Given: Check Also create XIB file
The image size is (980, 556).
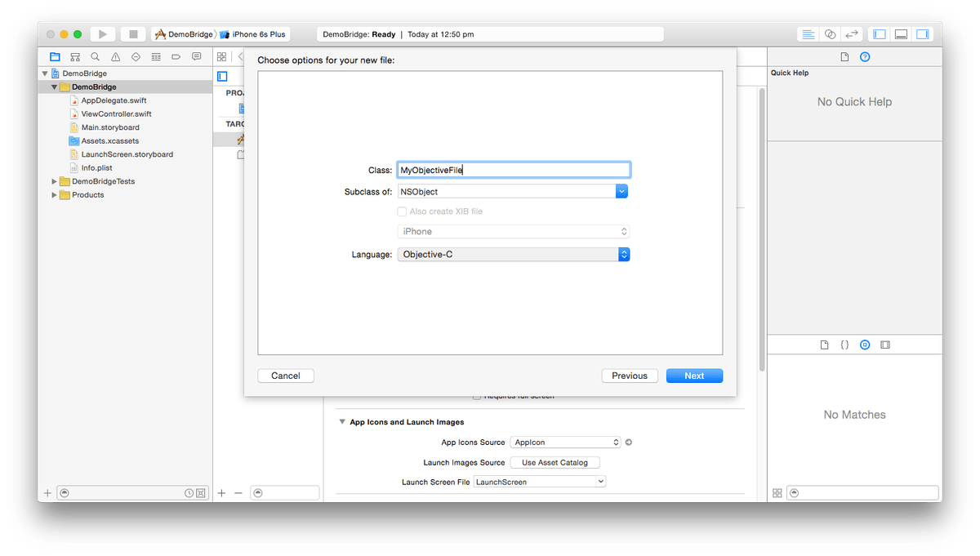Looking at the screenshot, I should [x=402, y=211].
